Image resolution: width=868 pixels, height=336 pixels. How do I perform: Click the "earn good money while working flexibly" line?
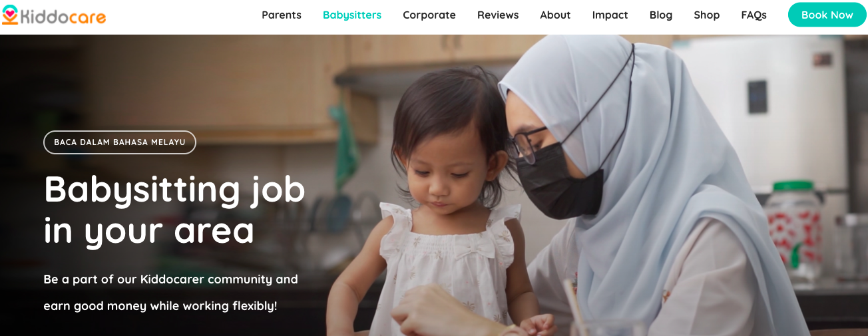[x=160, y=306]
